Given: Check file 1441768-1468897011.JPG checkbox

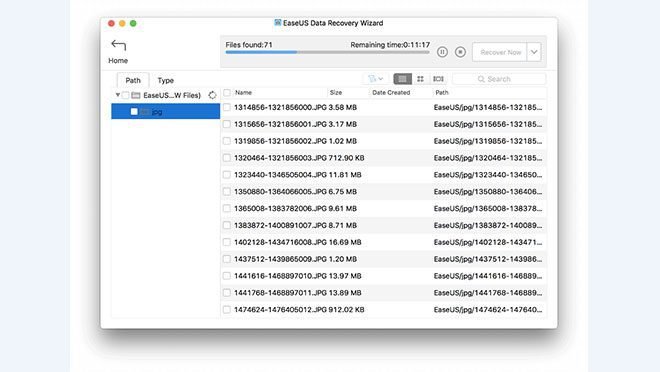Looking at the screenshot, I should click(227, 292).
